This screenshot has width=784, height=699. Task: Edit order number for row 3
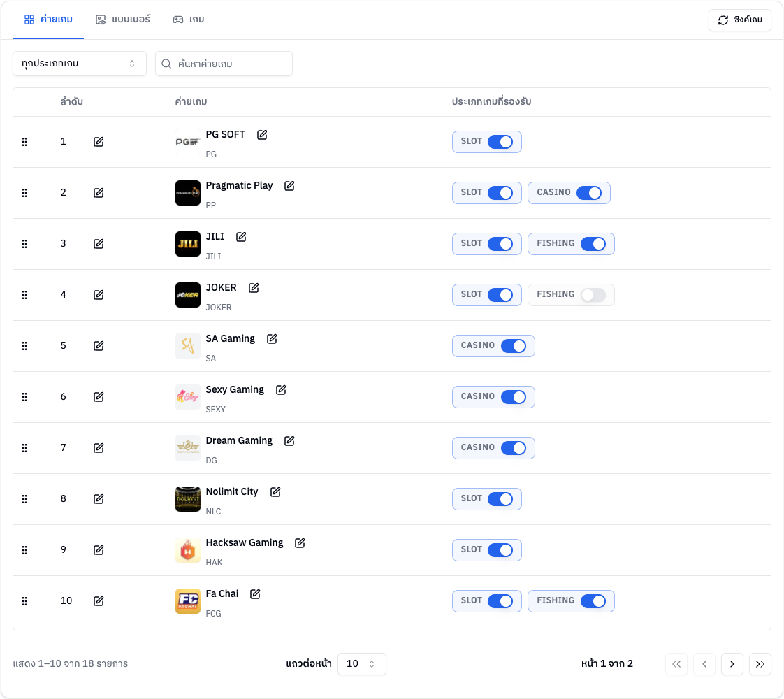pyautogui.click(x=99, y=243)
